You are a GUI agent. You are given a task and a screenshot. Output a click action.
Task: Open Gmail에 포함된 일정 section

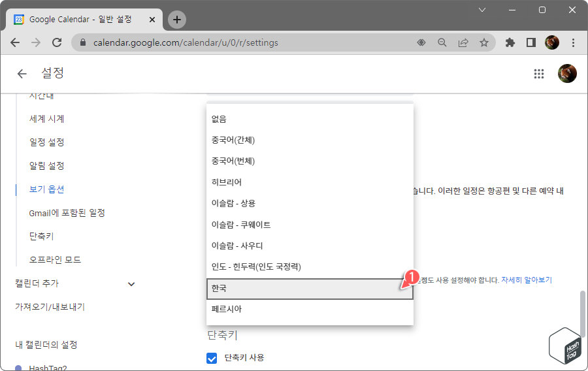67,213
